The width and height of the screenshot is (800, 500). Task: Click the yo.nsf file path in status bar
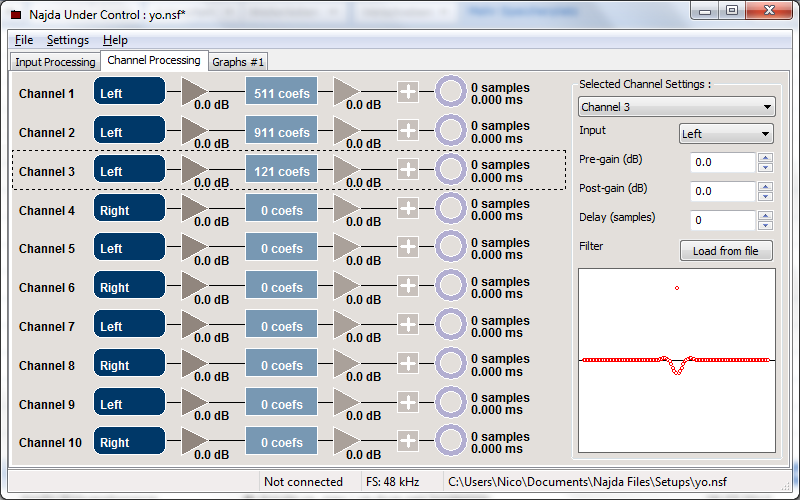click(587, 482)
